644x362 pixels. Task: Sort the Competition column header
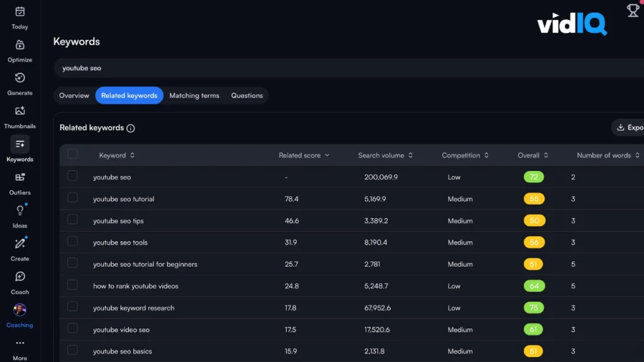[x=465, y=155]
